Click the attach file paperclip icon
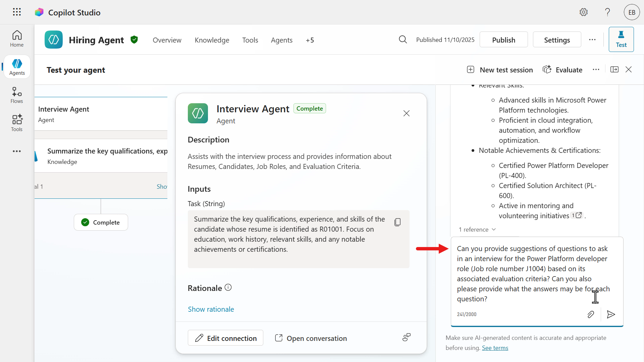 pos(591,314)
